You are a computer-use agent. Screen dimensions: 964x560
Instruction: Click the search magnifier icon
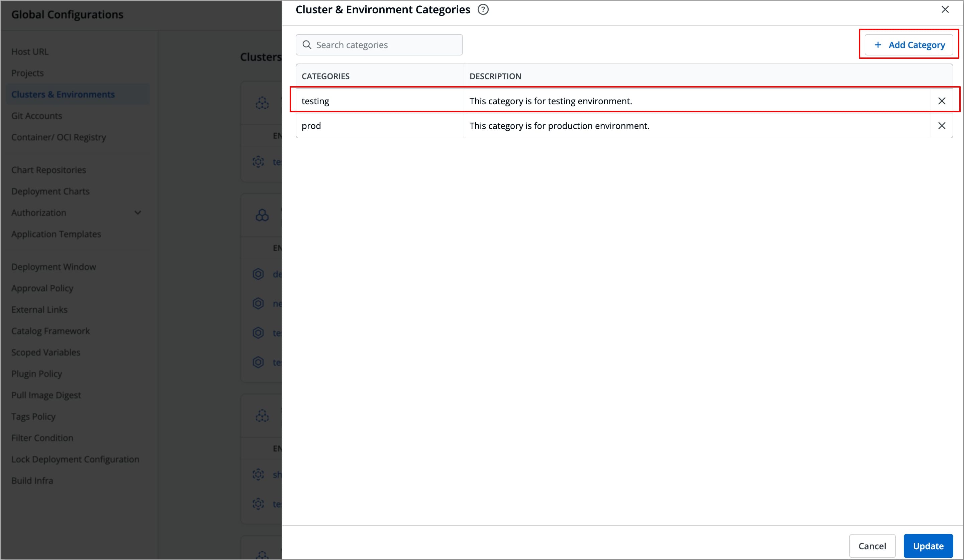tap(307, 45)
